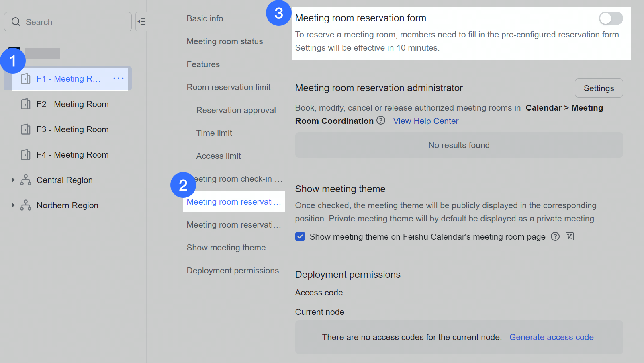Image resolution: width=644 pixels, height=363 pixels.
Task: Enable the Meeting room reservation form toggle
Action: [x=611, y=18]
